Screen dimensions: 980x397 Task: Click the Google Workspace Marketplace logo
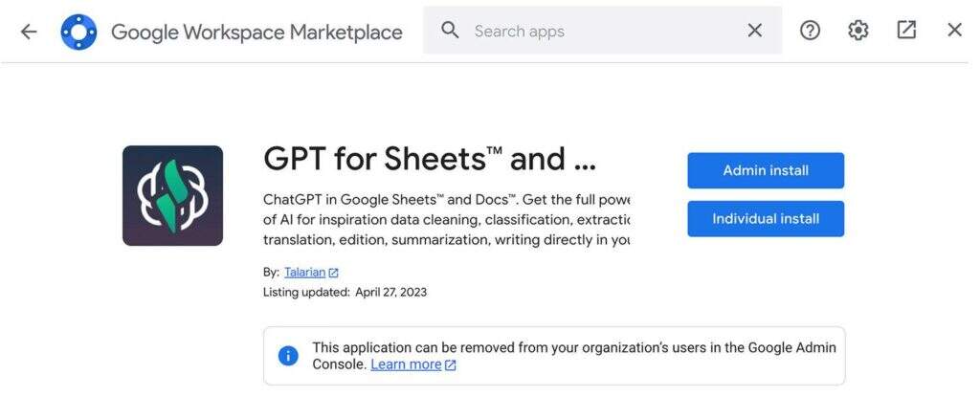pyautogui.click(x=78, y=32)
